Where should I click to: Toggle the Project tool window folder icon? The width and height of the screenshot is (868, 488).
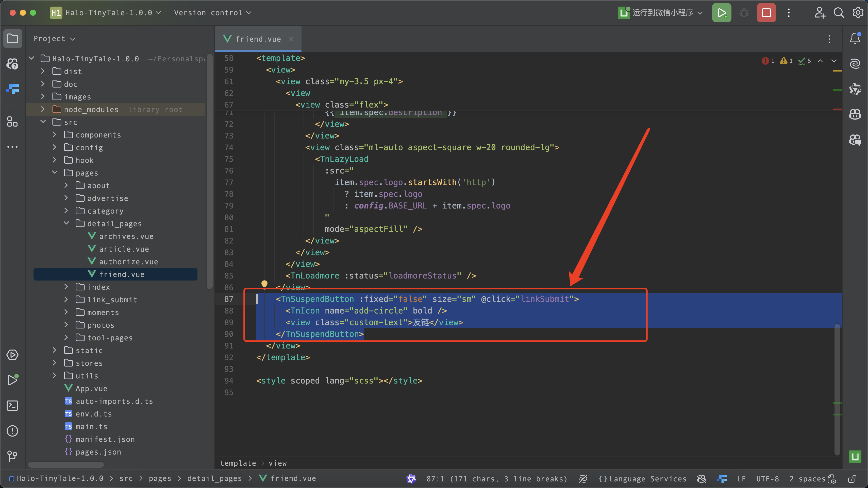pyautogui.click(x=12, y=38)
